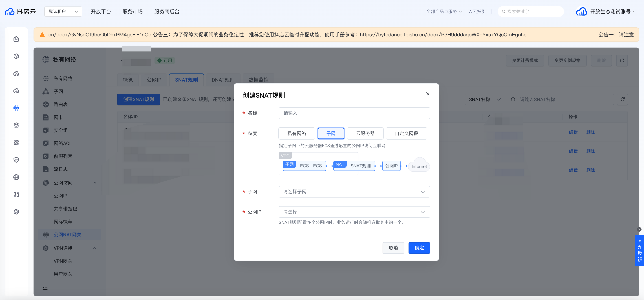Click the 确定 button in dialog

(419, 248)
